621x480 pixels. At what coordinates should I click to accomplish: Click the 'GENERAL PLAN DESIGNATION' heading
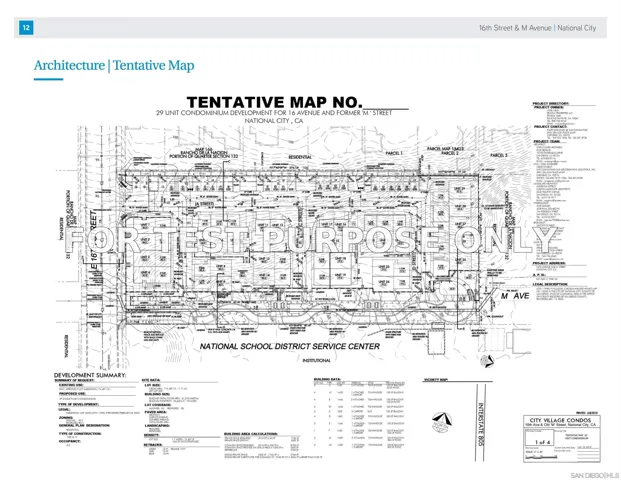(x=84, y=425)
